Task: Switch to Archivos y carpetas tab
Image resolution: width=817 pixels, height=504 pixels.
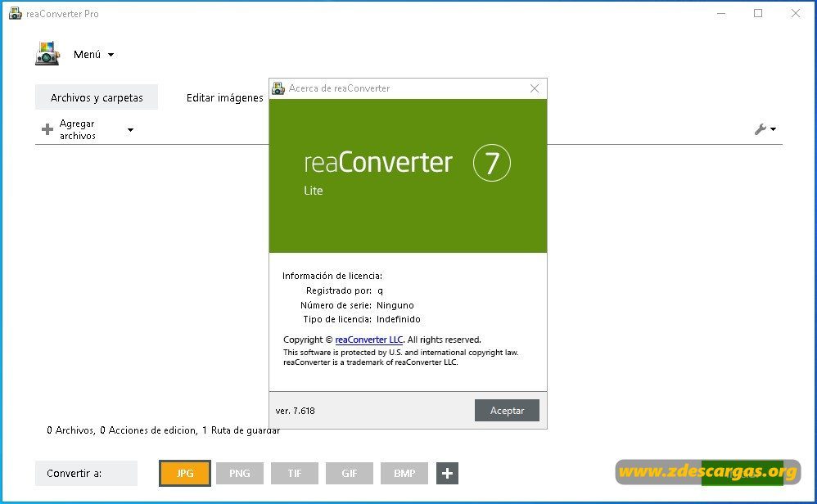Action: [97, 97]
